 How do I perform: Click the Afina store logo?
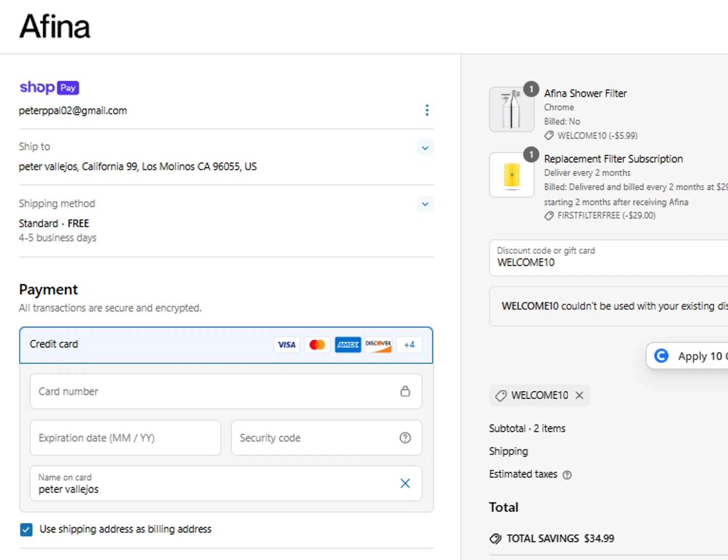click(x=55, y=26)
